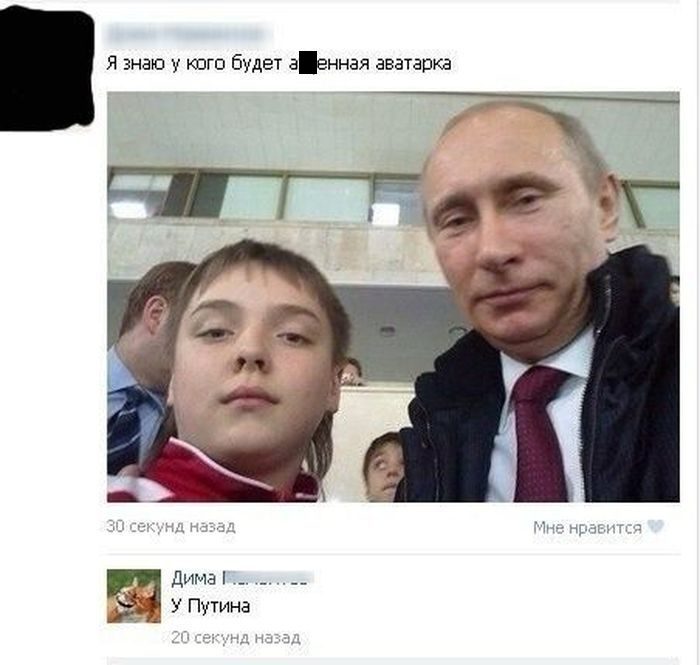Like the post via Мне нравится text
Viewport: 700px width, 665px height.
coord(587,528)
